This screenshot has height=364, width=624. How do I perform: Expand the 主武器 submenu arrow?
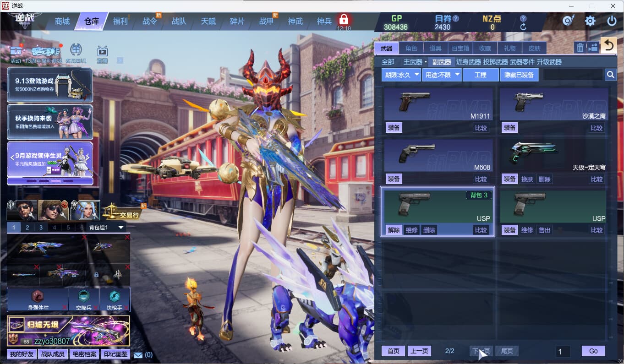pyautogui.click(x=426, y=62)
